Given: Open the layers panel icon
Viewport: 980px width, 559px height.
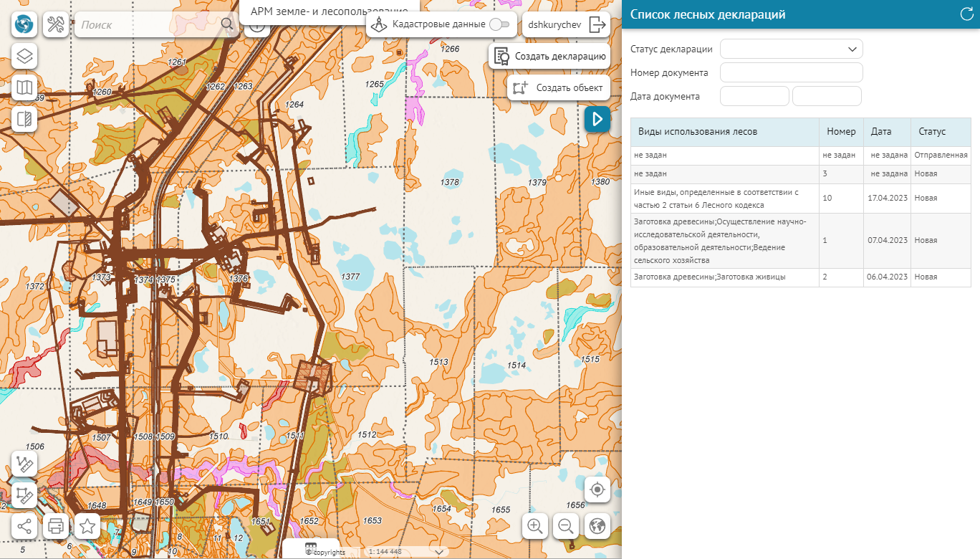Looking at the screenshot, I should click(x=25, y=56).
